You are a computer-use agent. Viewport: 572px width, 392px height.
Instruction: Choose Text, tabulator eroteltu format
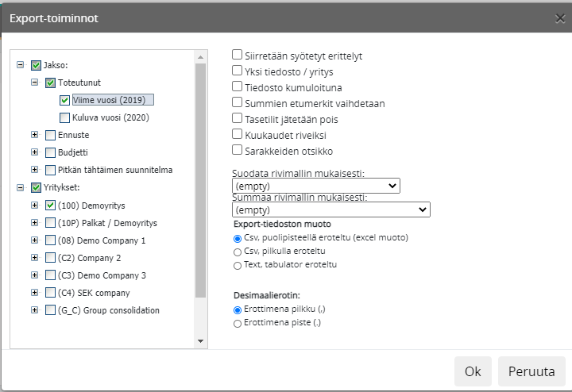[238, 265]
